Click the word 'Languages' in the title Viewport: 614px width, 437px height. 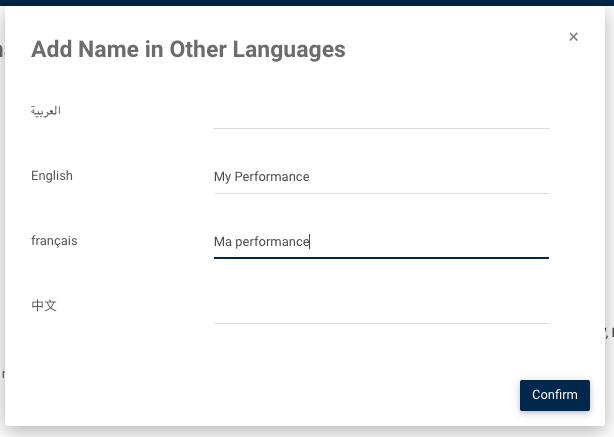coord(298,49)
